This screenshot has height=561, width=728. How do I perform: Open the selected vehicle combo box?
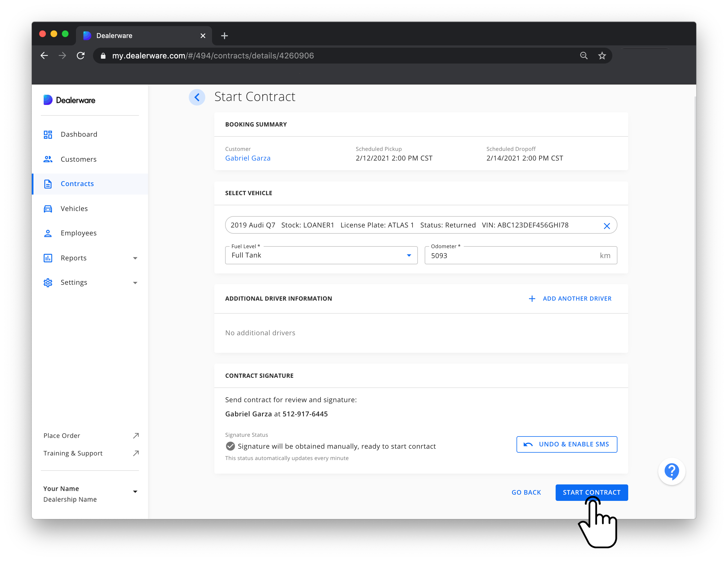click(x=421, y=225)
